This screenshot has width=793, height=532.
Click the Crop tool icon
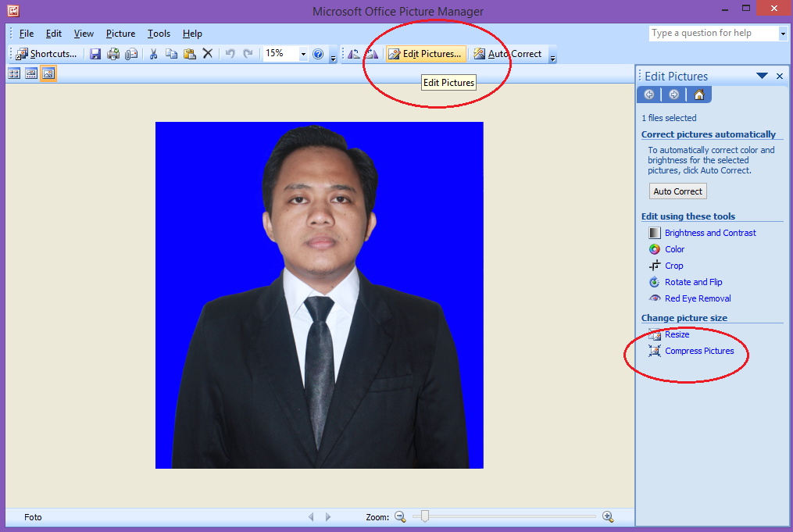tap(655, 266)
